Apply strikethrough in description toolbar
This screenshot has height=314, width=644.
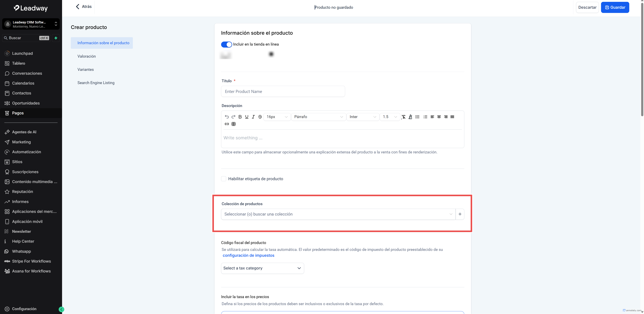[x=260, y=117]
